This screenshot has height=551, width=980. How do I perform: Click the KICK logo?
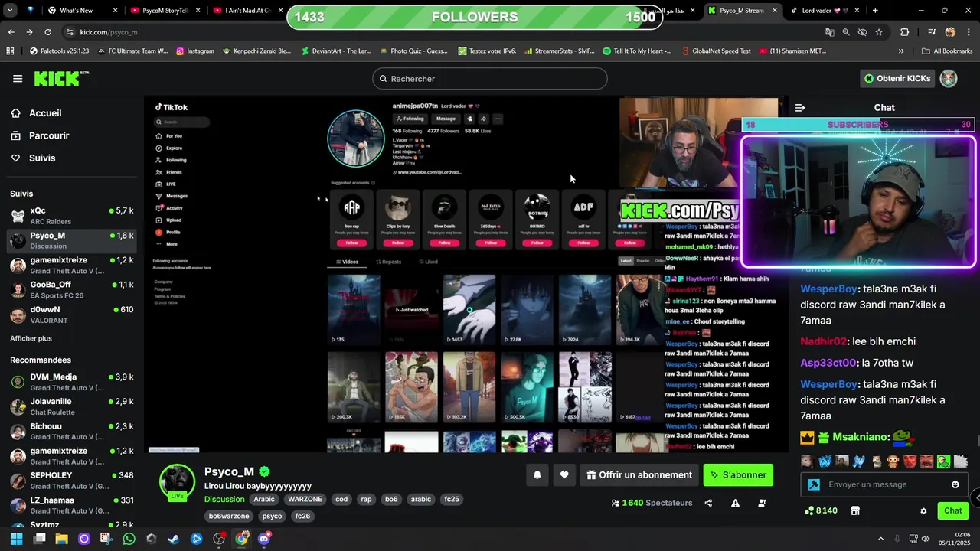(61, 78)
